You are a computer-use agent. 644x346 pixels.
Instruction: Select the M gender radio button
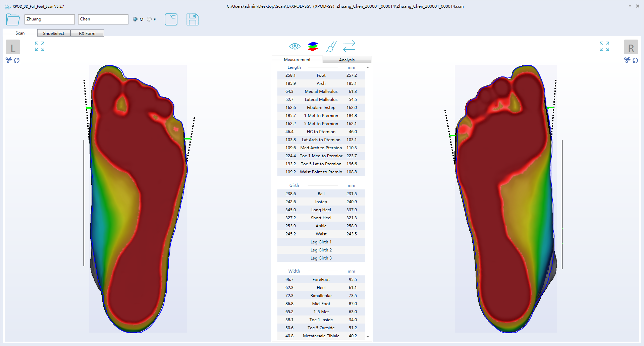135,19
